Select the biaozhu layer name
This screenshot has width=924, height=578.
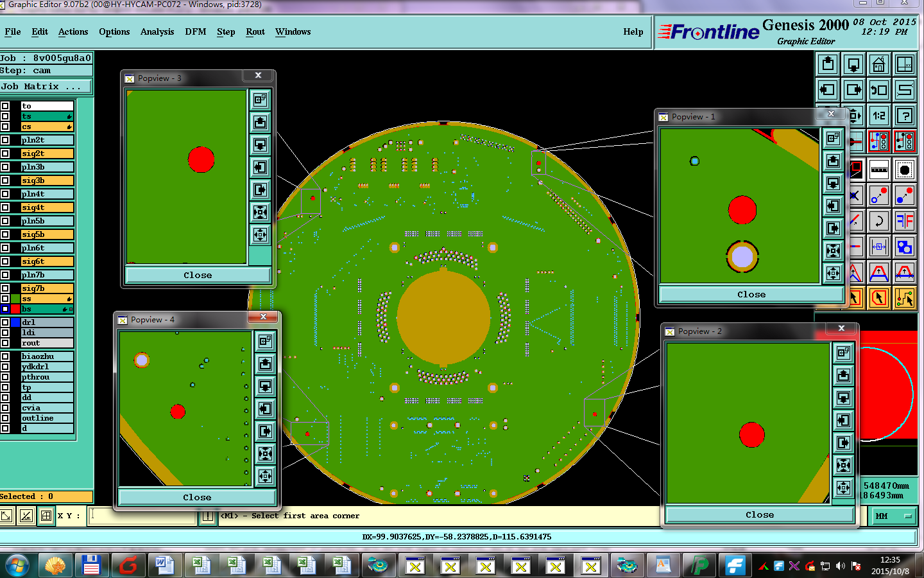(x=47, y=356)
